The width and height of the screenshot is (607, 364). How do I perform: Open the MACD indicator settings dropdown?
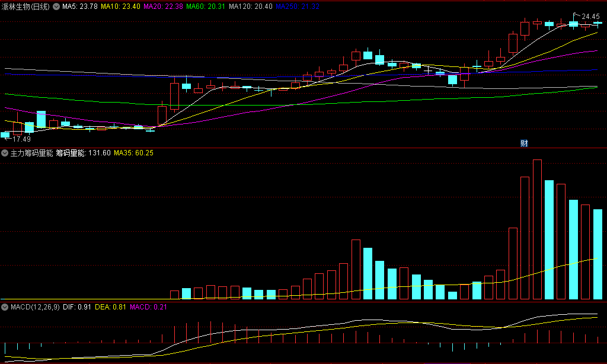[5, 307]
